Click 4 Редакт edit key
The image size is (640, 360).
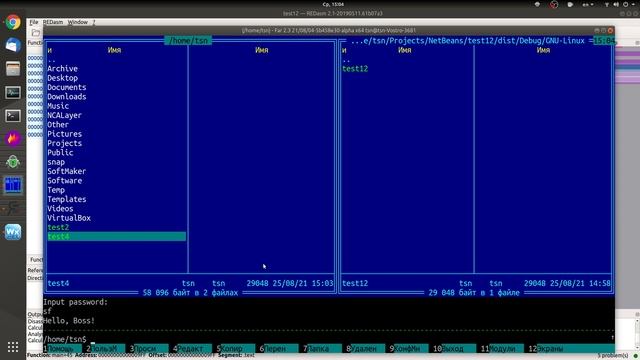(192, 349)
